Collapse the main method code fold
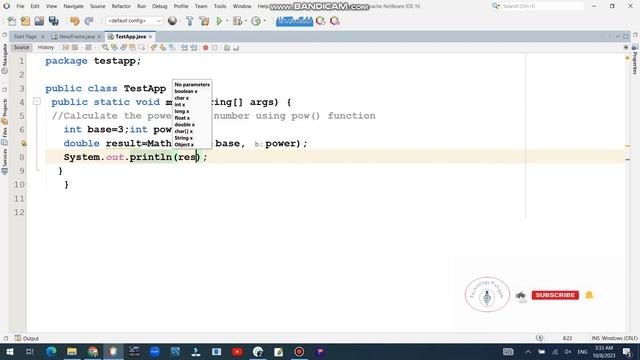The image size is (640, 360). [x=37, y=101]
